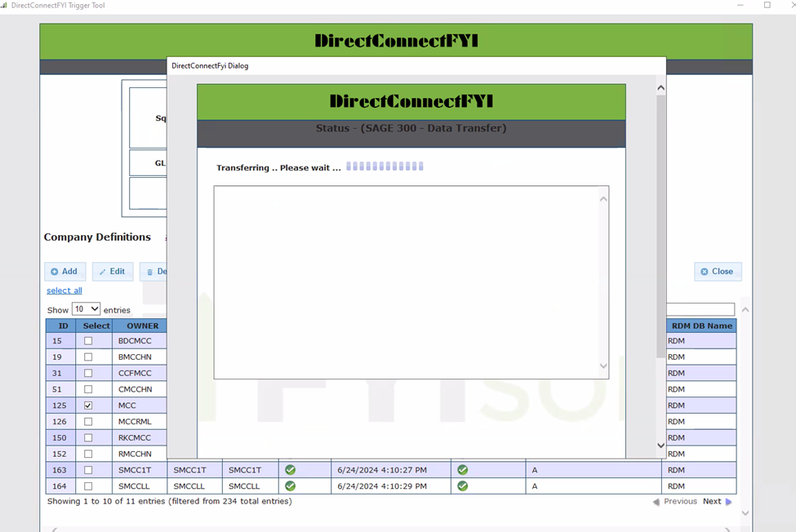Tick the checkbox for BMCCHN row
Viewport: 796px width, 532px height.
[x=88, y=357]
